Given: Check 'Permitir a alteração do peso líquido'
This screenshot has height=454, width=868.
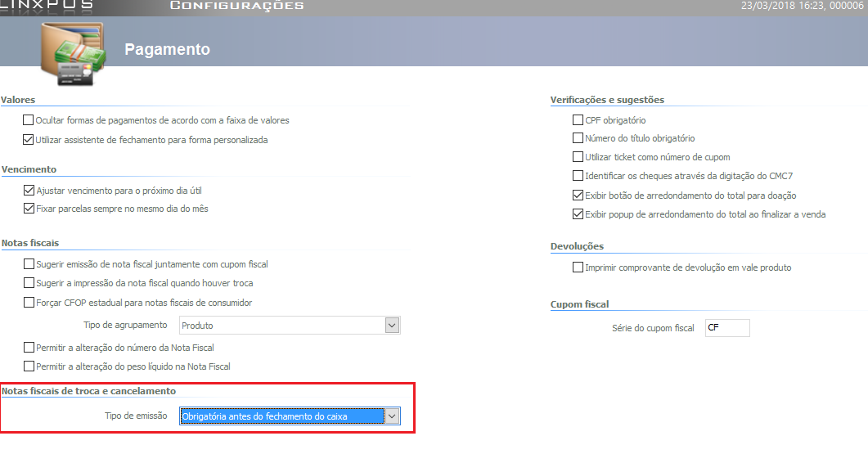Looking at the screenshot, I should 29,366.
